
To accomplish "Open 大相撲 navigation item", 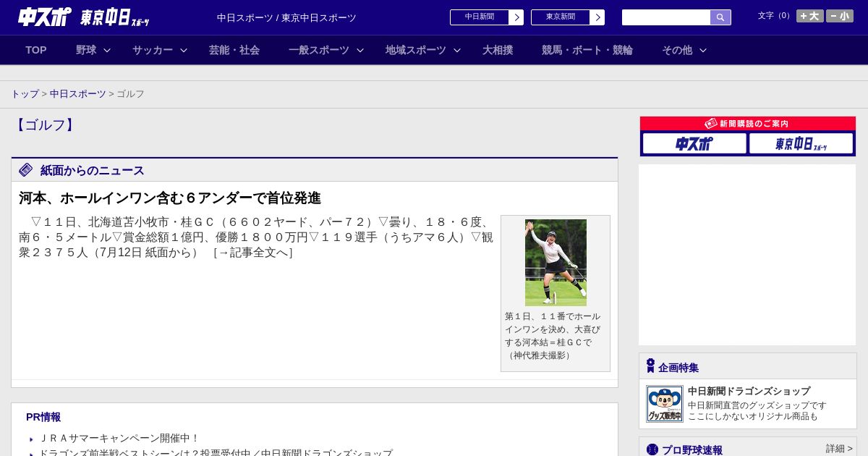I will pos(498,50).
